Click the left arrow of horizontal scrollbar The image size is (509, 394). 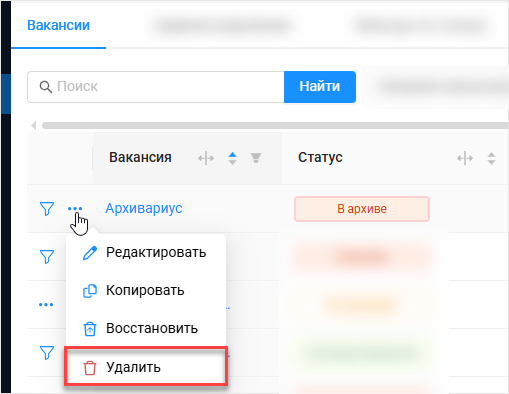click(33, 126)
